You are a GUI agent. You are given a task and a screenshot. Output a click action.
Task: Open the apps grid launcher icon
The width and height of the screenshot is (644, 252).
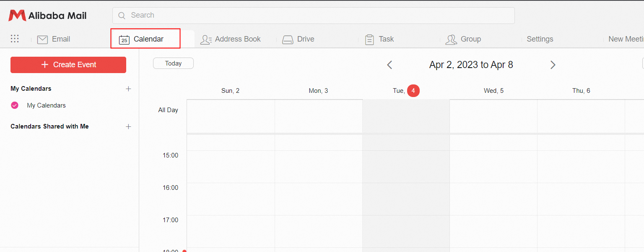(15, 39)
